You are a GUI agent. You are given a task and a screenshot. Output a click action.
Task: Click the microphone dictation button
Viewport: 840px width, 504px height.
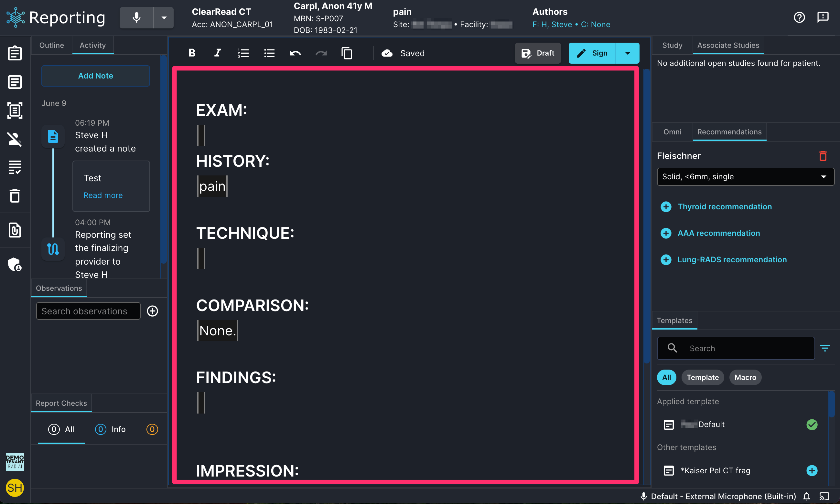point(136,18)
